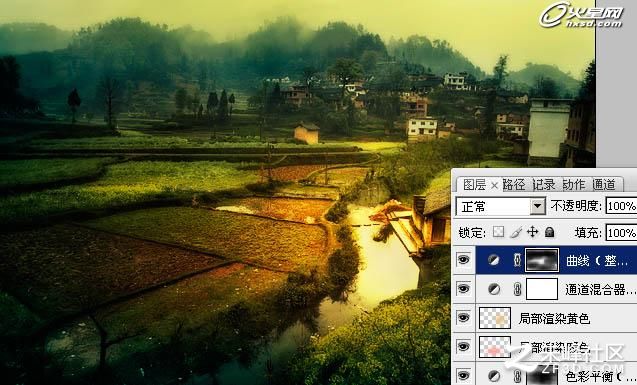Hide the 通道混合器 layer
The height and width of the screenshot is (385, 637).
(464, 289)
